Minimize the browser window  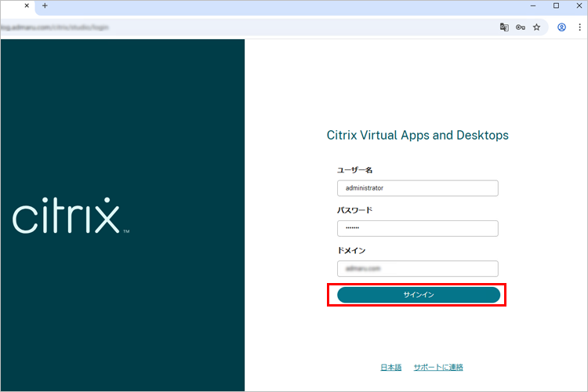coord(533,6)
